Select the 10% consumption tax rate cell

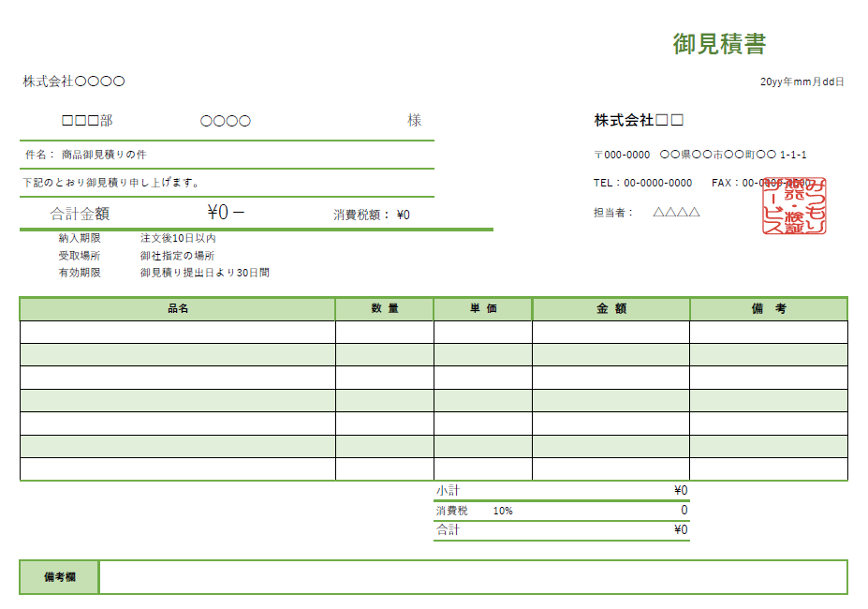503,512
